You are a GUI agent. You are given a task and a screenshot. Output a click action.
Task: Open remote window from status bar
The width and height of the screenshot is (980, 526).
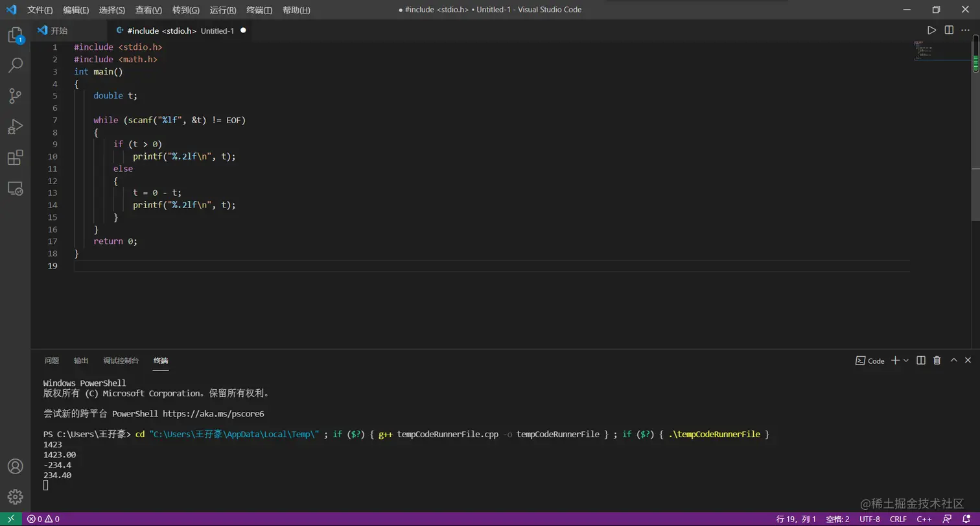coord(10,519)
